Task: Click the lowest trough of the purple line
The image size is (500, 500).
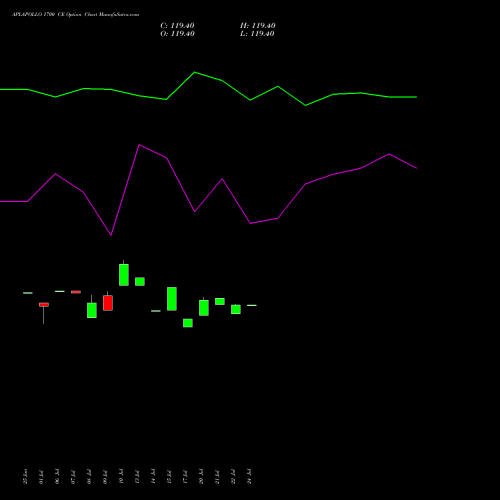Action: 111,235
